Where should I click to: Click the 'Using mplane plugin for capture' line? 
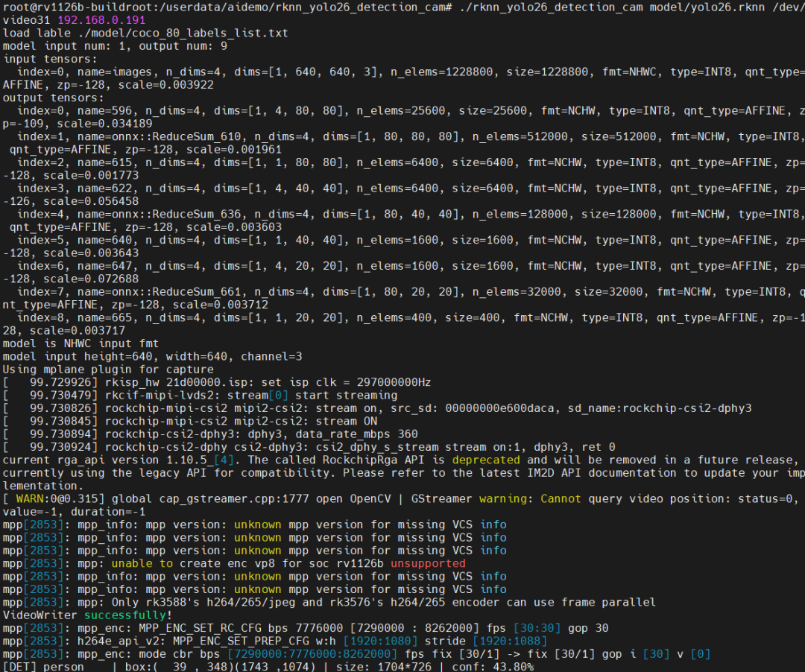coord(108,370)
